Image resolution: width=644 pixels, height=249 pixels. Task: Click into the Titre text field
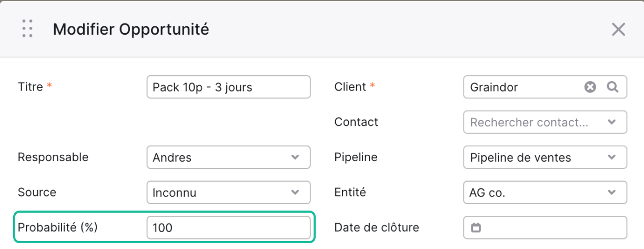(x=228, y=87)
